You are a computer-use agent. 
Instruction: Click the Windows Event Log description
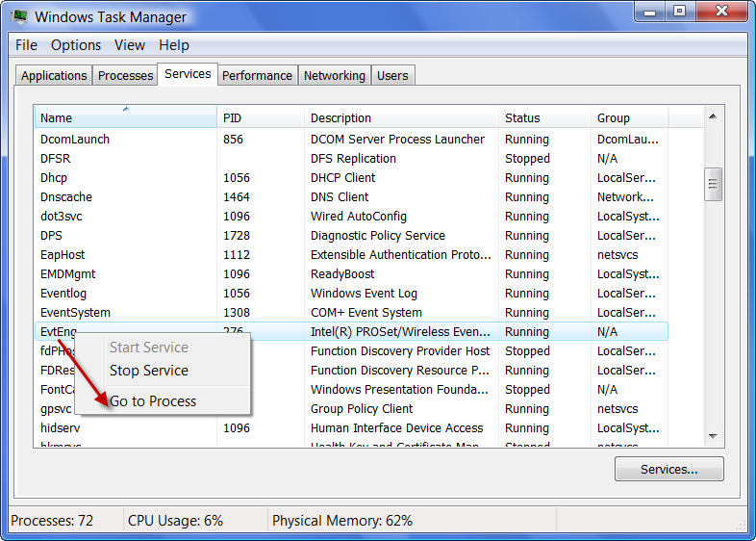point(364,294)
